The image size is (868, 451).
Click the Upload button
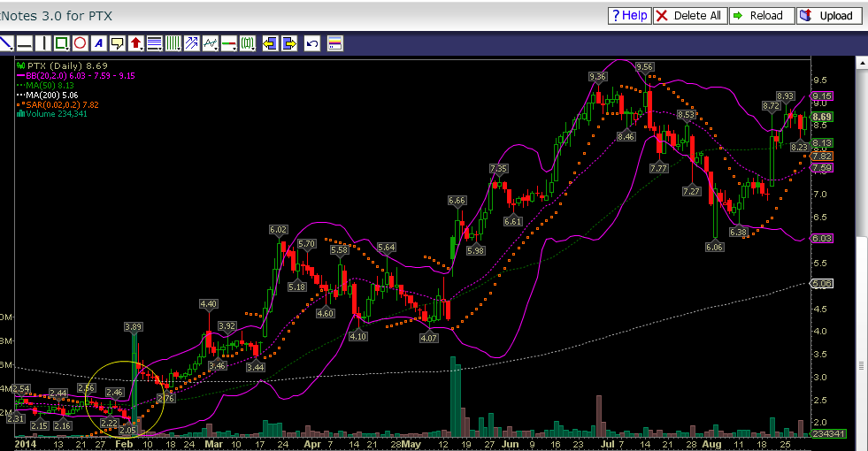pos(829,15)
